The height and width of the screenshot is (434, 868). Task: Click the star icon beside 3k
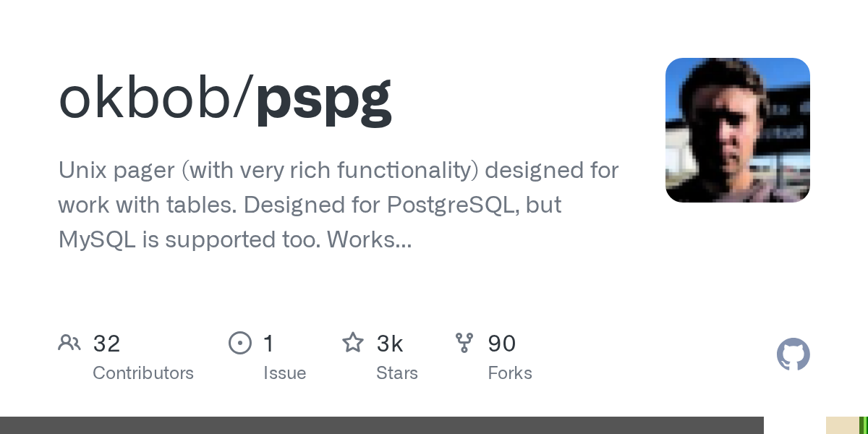pyautogui.click(x=353, y=342)
